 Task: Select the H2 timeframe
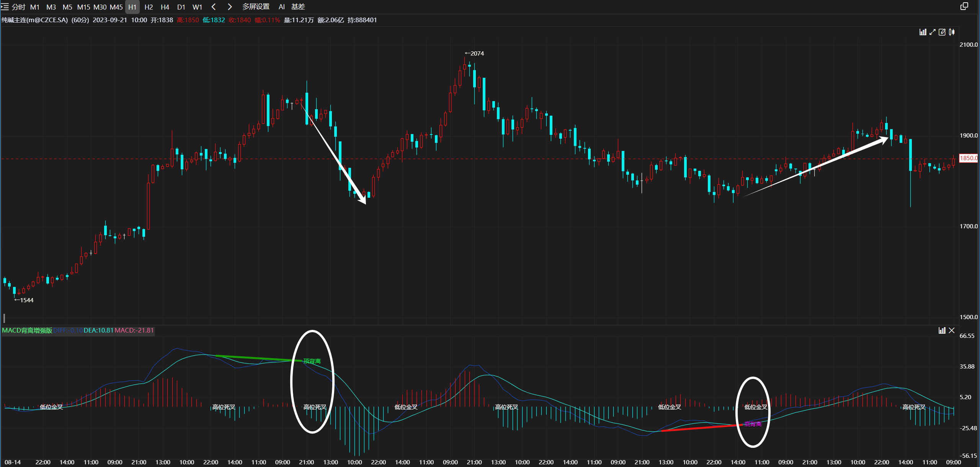point(149,7)
